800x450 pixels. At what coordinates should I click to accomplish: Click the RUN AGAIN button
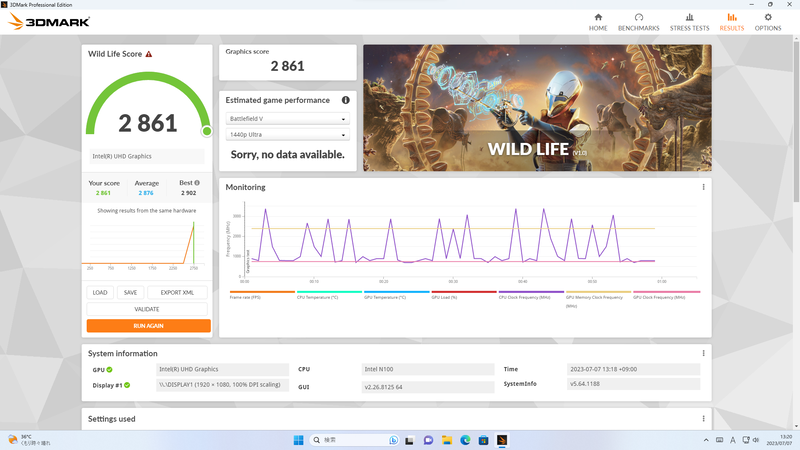[x=148, y=326]
